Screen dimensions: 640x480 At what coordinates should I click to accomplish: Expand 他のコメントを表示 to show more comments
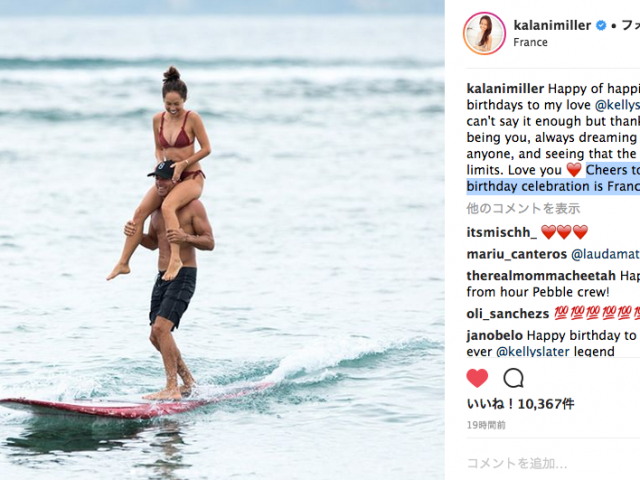(523, 209)
